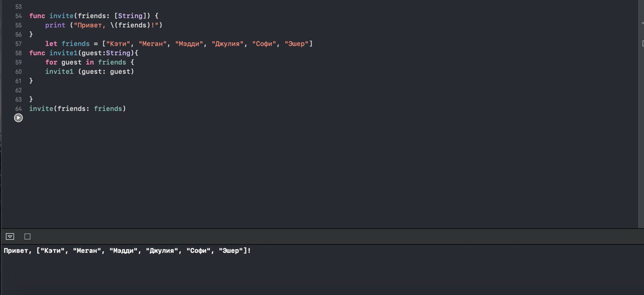Click "Джулия" in the code array
The image size is (644, 295).
click(x=228, y=44)
